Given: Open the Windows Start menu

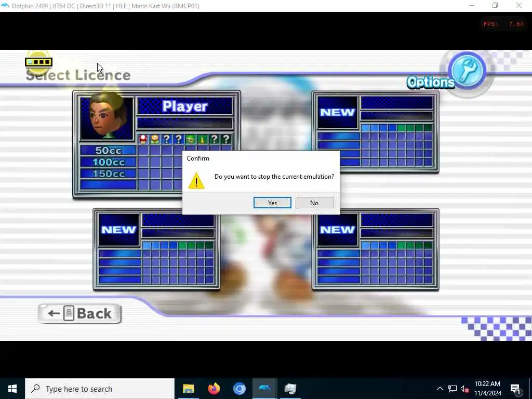Looking at the screenshot, I should (12, 389).
